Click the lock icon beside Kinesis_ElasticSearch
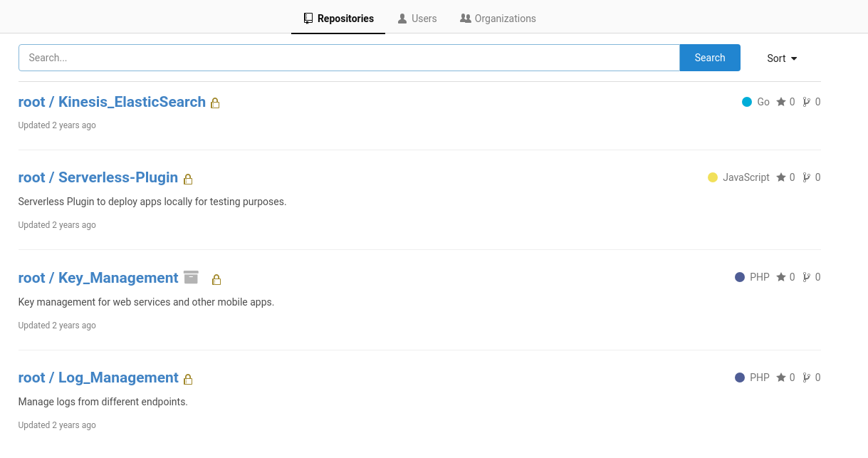 [215, 103]
